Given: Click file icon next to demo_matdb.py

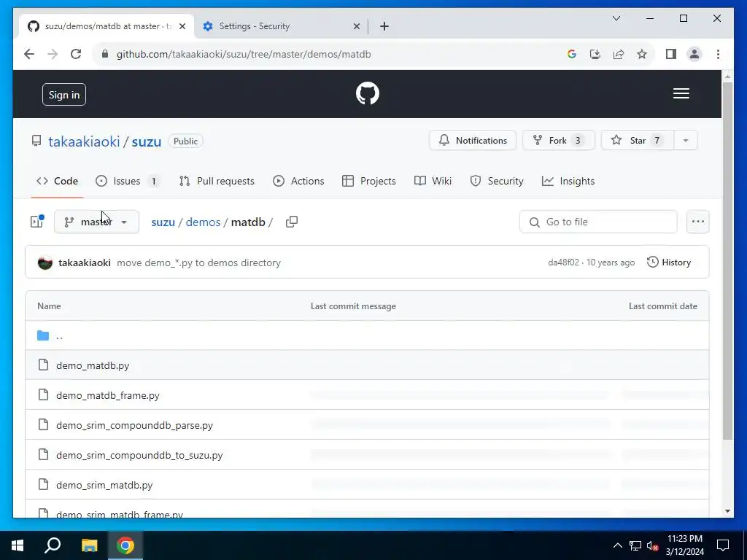Looking at the screenshot, I should point(43,365).
